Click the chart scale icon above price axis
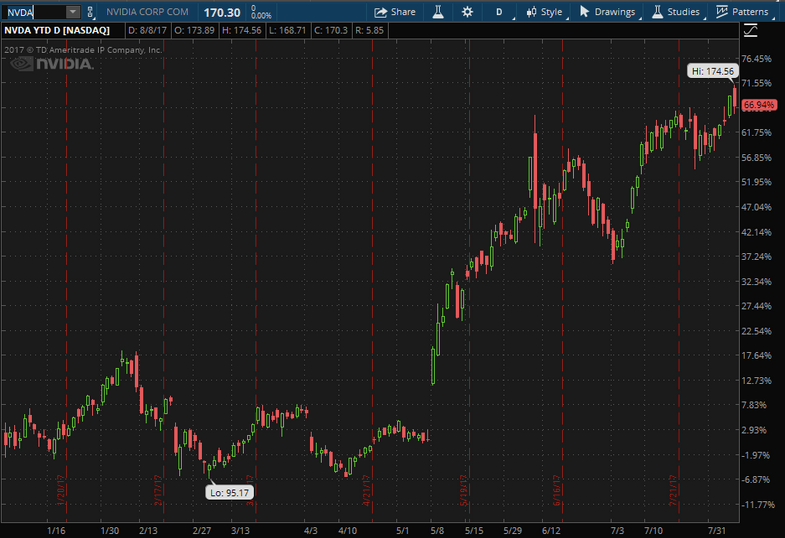785x538 pixels. pos(750,31)
